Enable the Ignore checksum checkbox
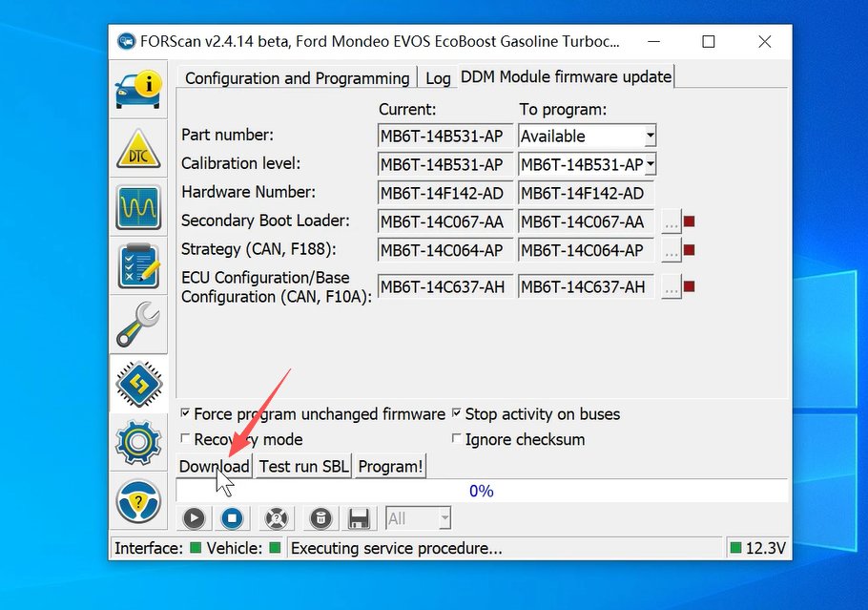The height and width of the screenshot is (610, 868). click(x=457, y=440)
